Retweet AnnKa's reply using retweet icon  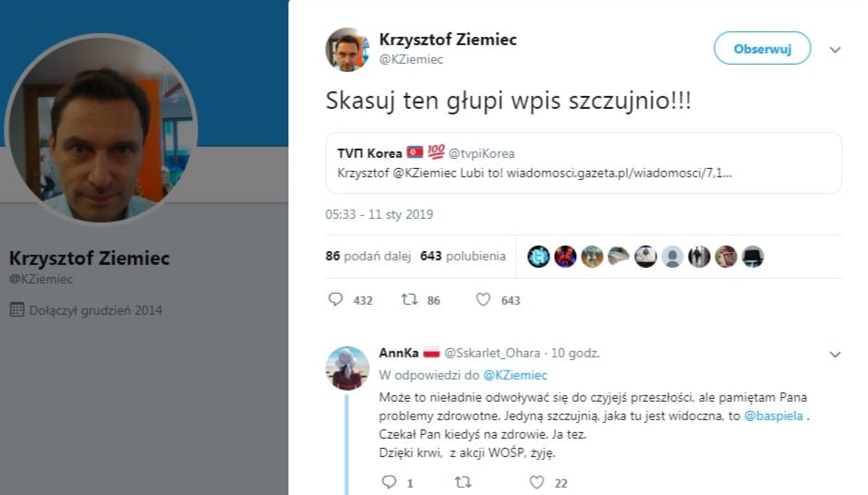tap(463, 482)
